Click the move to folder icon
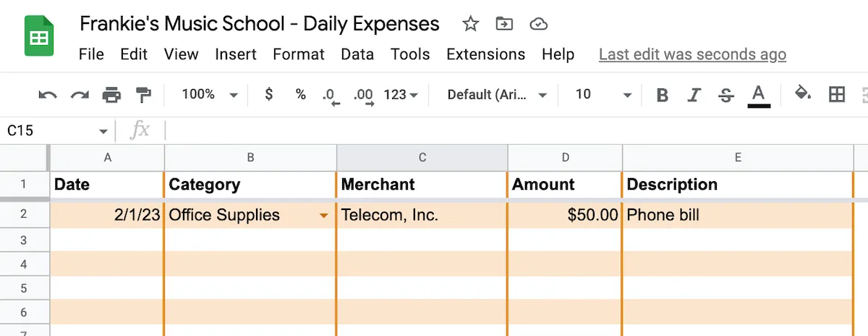The height and width of the screenshot is (336, 868). click(504, 25)
